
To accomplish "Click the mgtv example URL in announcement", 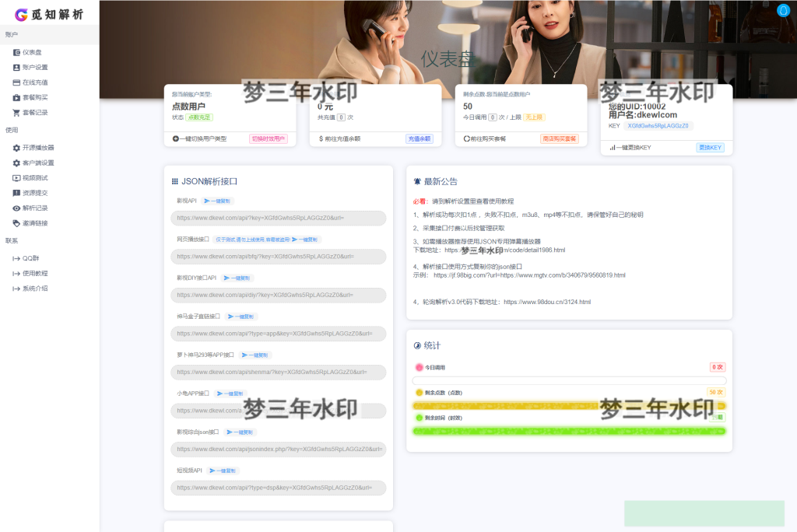I will pos(529,275).
